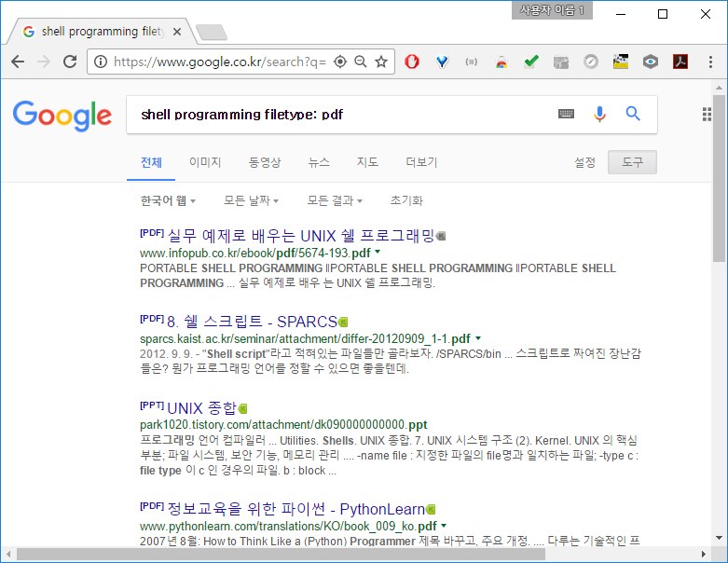Click the hexagon eye extension icon
Screen dimensions: 728x563
click(651, 62)
